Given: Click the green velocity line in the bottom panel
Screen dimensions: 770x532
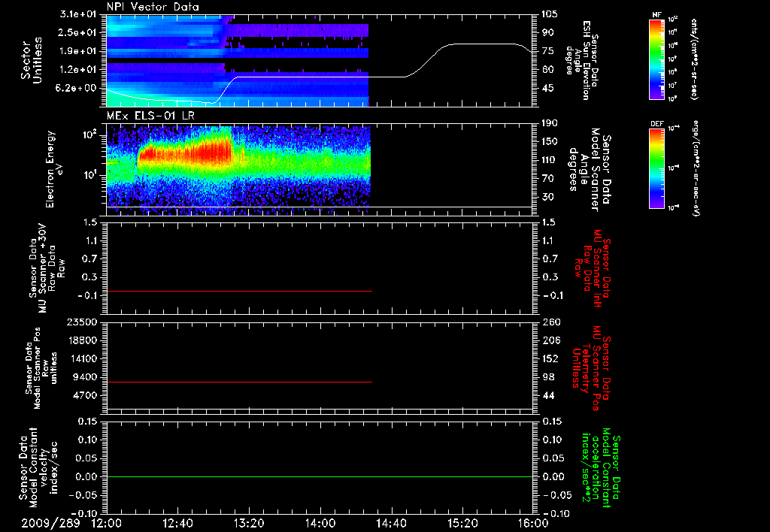Looking at the screenshot, I should [x=320, y=476].
